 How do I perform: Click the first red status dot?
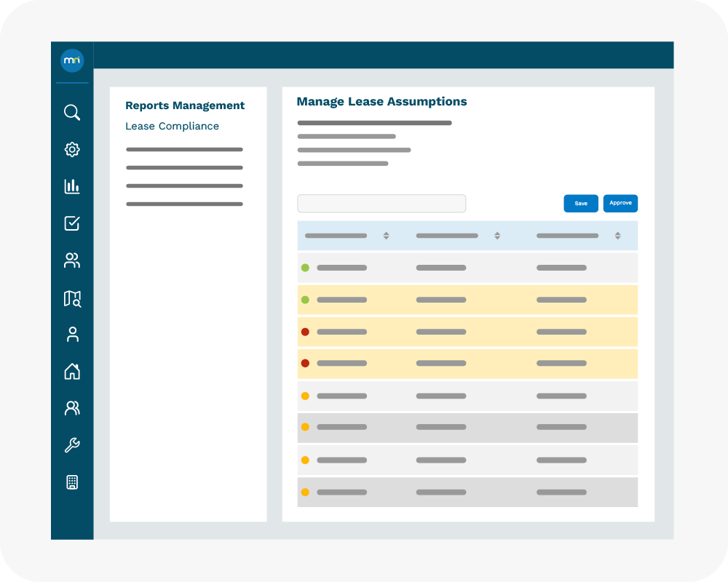click(305, 332)
